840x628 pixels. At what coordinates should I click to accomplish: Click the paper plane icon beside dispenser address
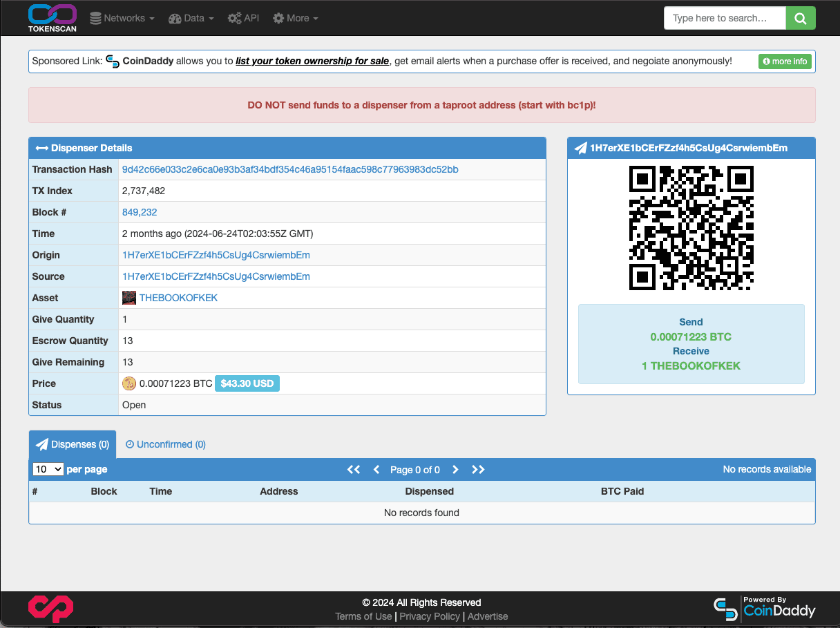(580, 148)
